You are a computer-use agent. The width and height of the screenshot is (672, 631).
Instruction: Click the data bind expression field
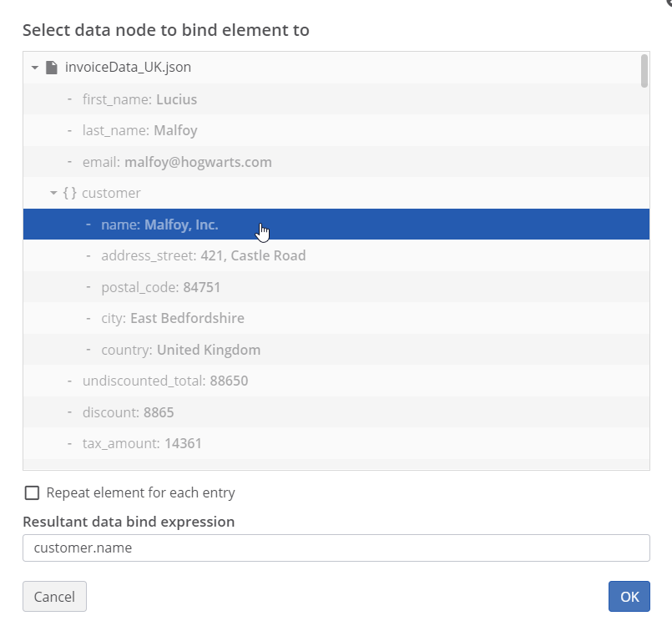click(336, 548)
